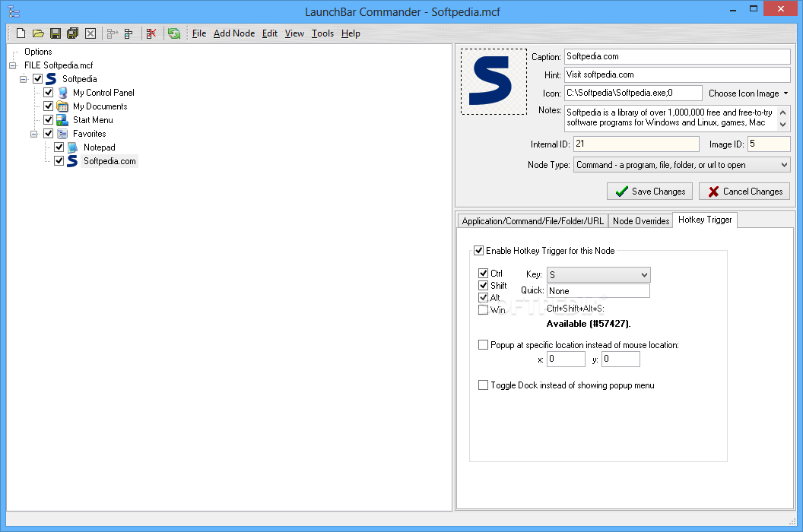Uncheck the Shift modifier checkbox
The height and width of the screenshot is (532, 803).
[483, 285]
